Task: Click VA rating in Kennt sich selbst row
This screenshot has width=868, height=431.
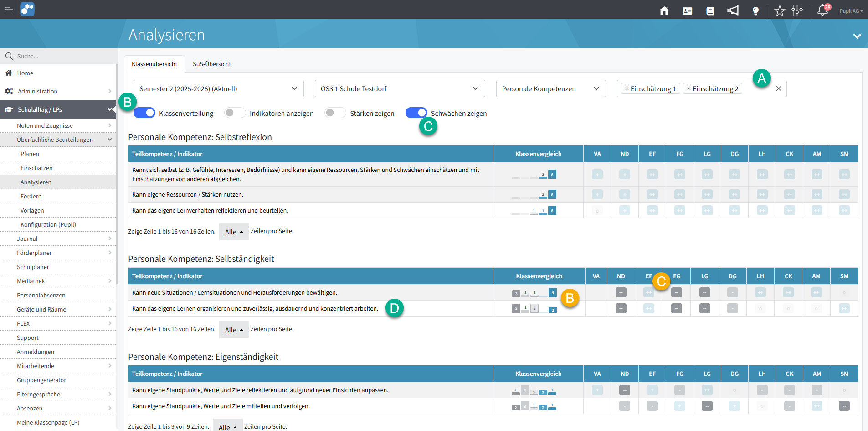Action: click(597, 174)
